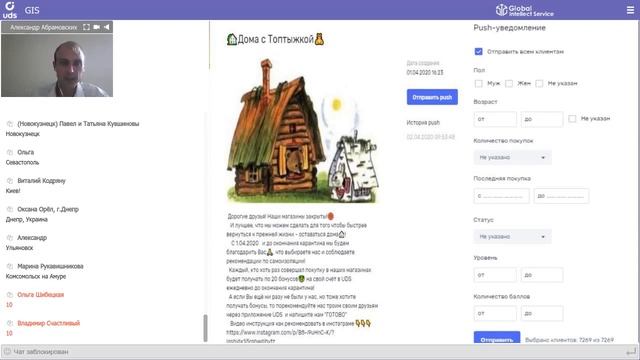
Task: Click the selected clients count text
Action: [x=569, y=340]
